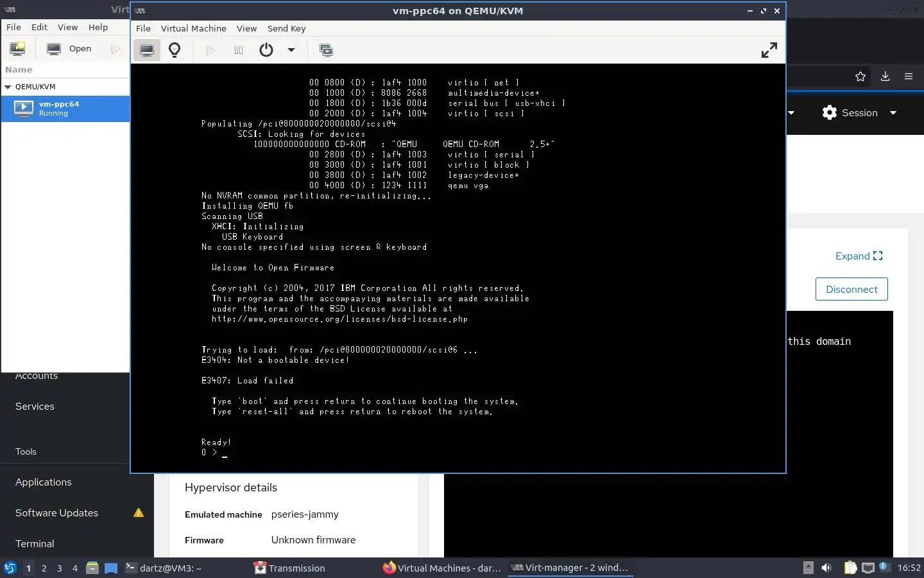Open View menu in Virtual Machine Manager
Image resolution: width=924 pixels, height=578 pixels.
point(67,27)
